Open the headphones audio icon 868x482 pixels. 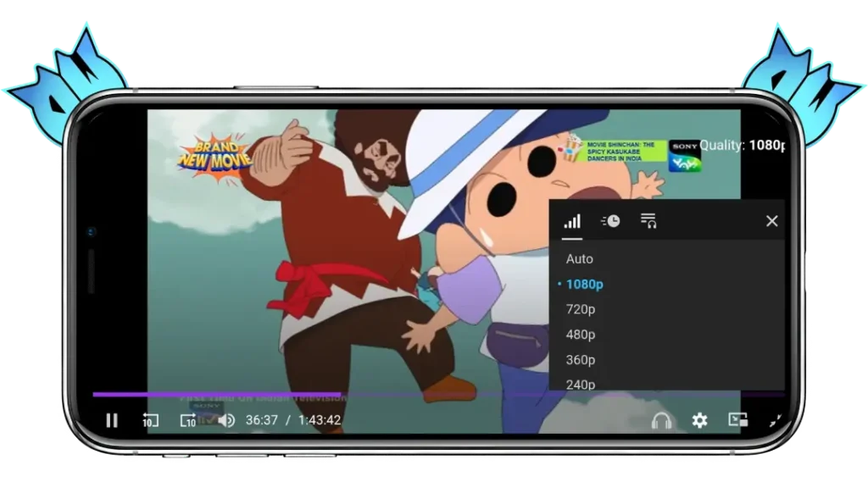[661, 420]
